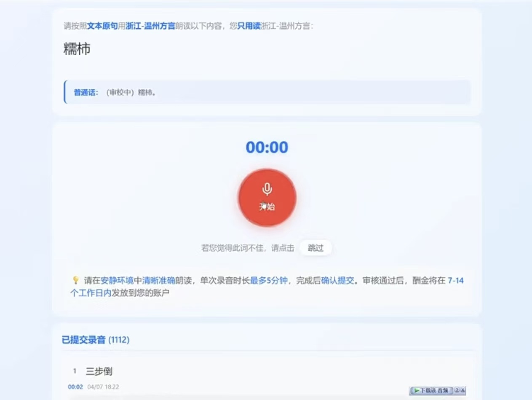Click the 00:02 duration of the first recording
The height and width of the screenshot is (400, 532).
75,387
